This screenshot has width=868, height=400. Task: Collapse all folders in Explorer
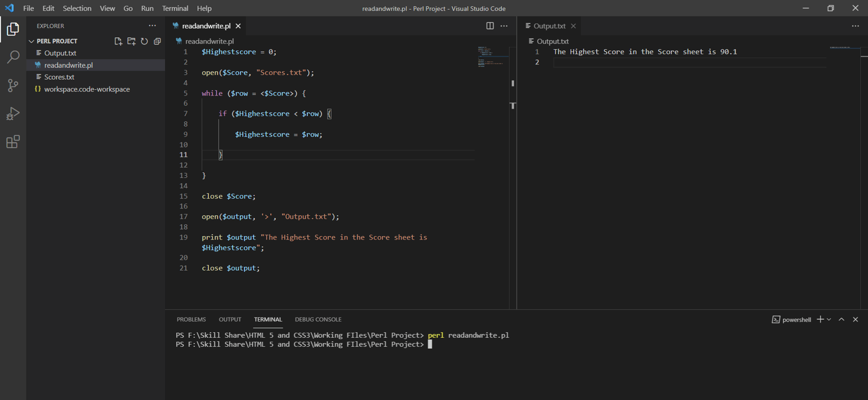pos(157,41)
